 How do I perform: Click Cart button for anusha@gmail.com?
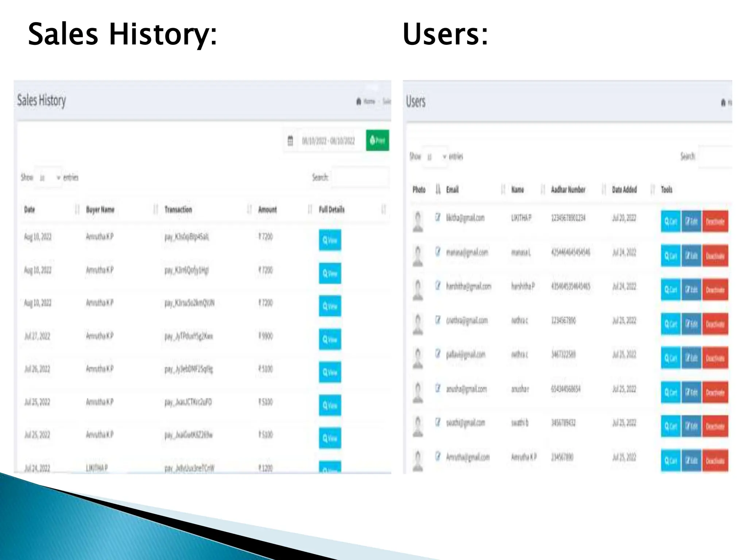[670, 392]
